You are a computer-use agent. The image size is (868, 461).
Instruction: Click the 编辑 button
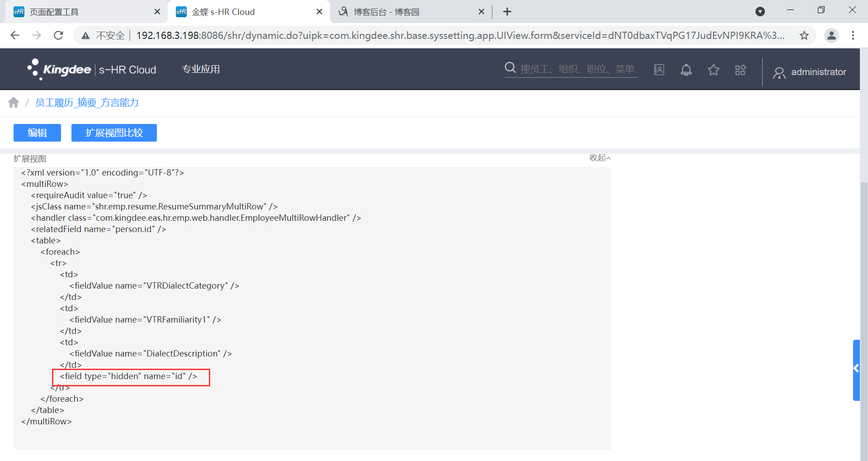(x=37, y=133)
